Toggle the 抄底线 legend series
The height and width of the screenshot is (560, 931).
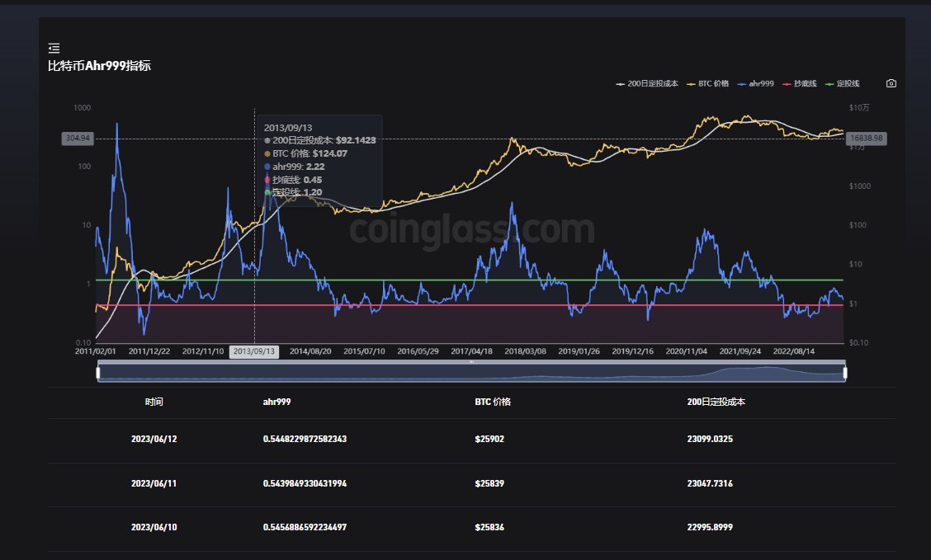[x=800, y=83]
